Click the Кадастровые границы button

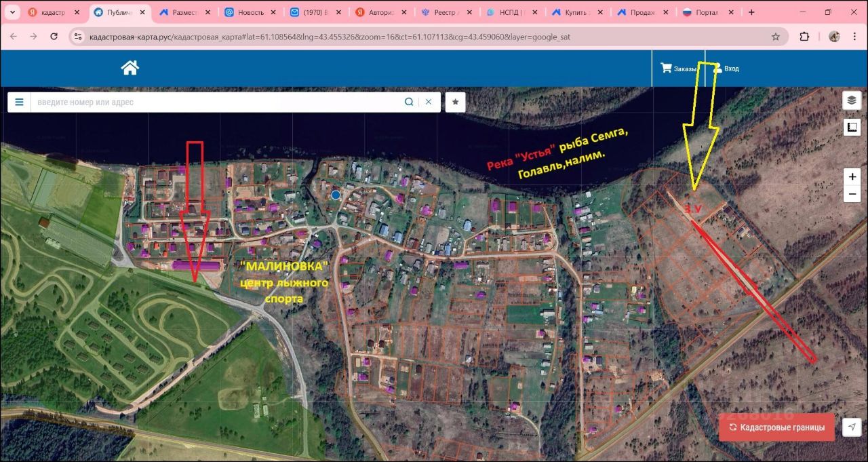(x=776, y=427)
